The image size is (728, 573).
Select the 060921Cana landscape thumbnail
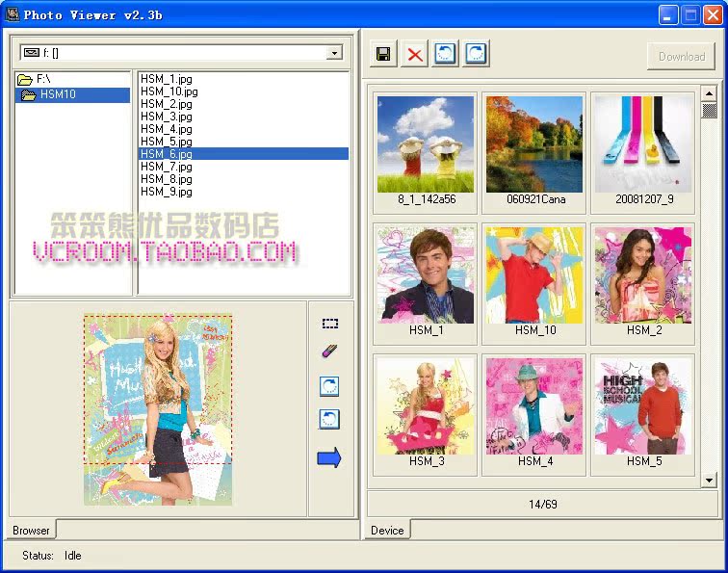click(533, 153)
